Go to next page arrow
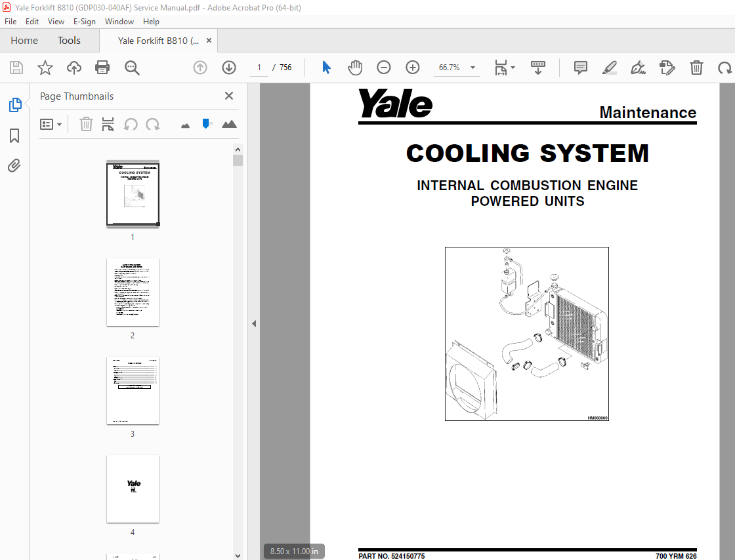The image size is (735, 560). (x=229, y=68)
